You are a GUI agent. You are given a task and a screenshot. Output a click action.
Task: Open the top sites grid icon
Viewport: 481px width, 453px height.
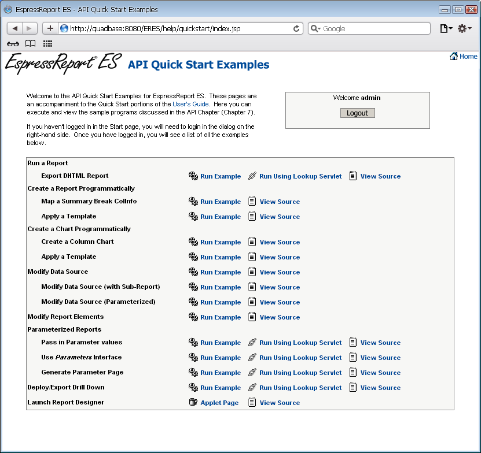point(48,44)
